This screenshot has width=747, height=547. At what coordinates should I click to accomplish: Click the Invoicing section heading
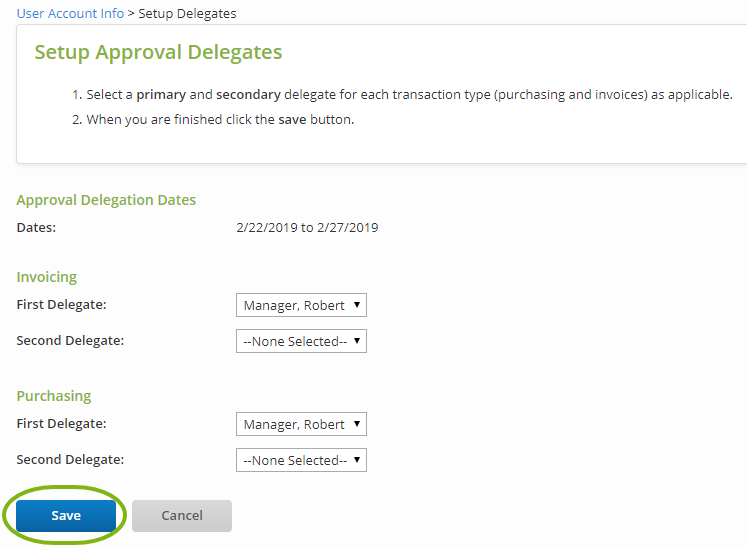pos(46,277)
